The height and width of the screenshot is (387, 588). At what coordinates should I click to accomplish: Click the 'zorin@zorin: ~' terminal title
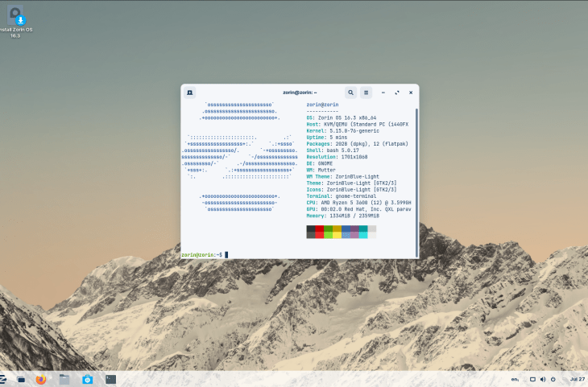[300, 93]
